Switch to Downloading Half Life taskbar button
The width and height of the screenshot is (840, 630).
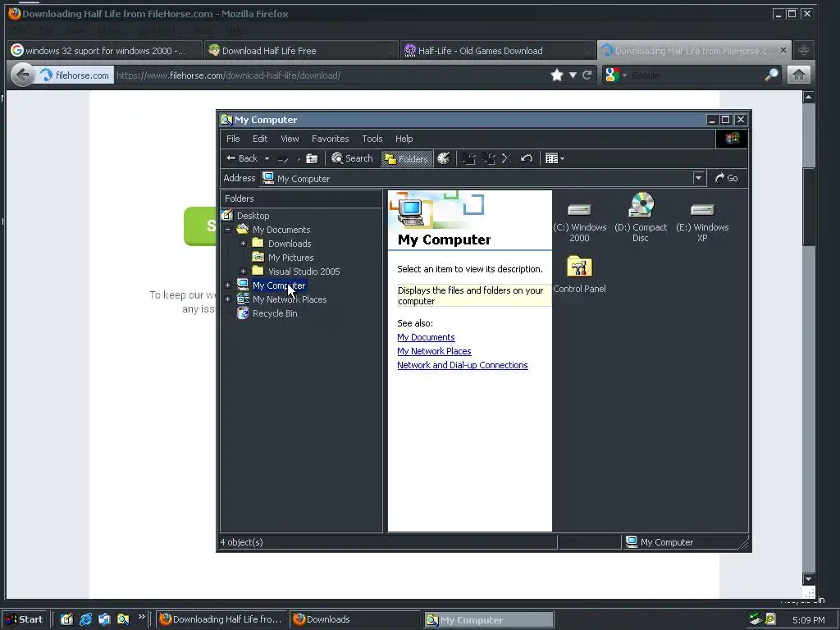point(221,619)
